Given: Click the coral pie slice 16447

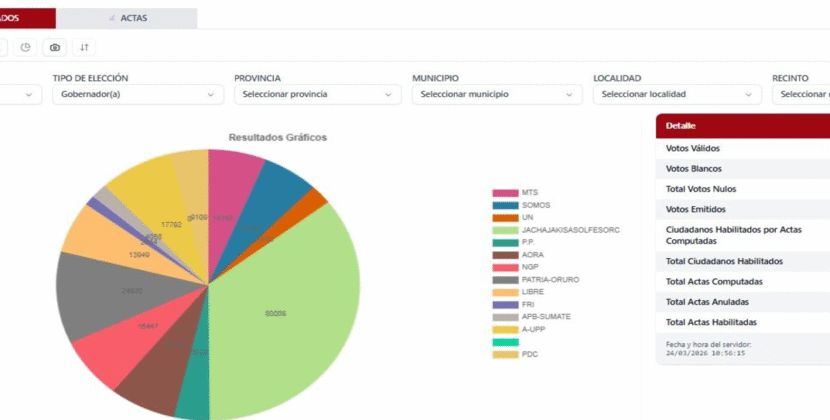Looking at the screenshot, I should point(138,339).
